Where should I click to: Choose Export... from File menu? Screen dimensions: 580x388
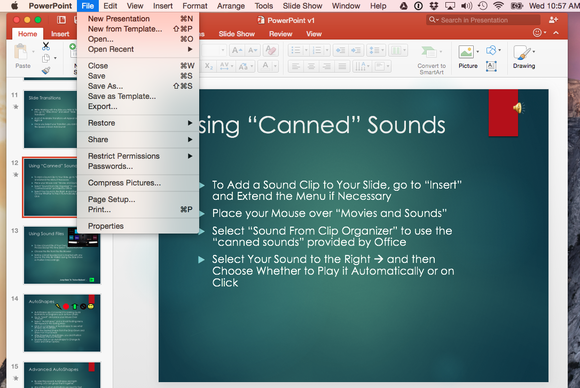138,106
